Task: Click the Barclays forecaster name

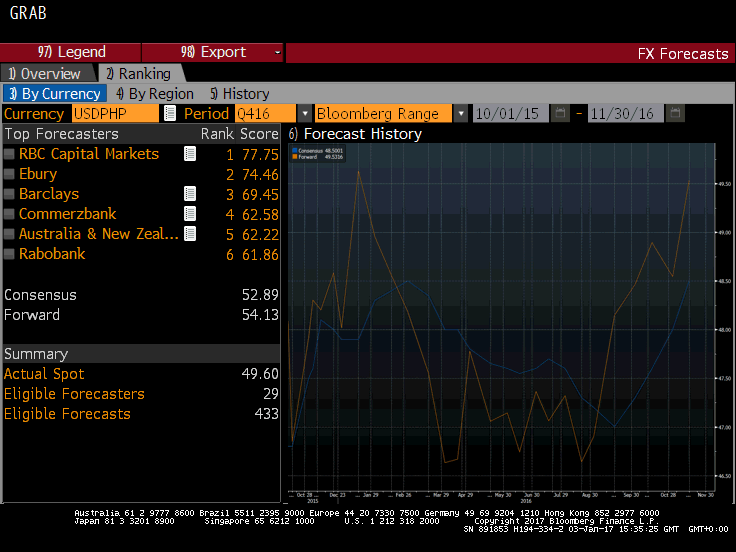Action: [x=49, y=193]
